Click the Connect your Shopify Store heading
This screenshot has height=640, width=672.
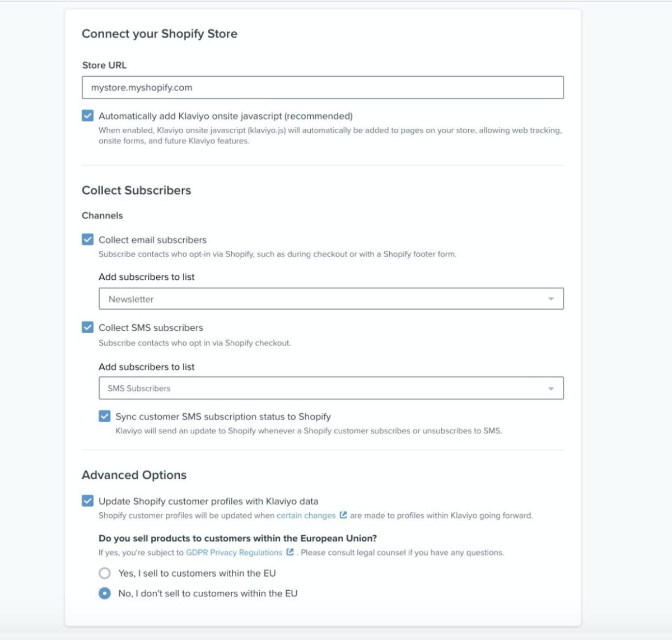pyautogui.click(x=160, y=34)
